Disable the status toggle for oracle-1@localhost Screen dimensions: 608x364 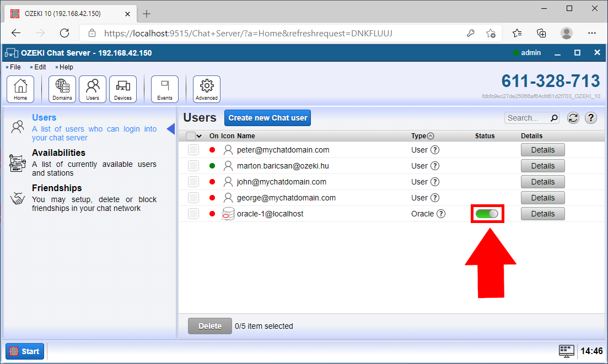pos(487,214)
